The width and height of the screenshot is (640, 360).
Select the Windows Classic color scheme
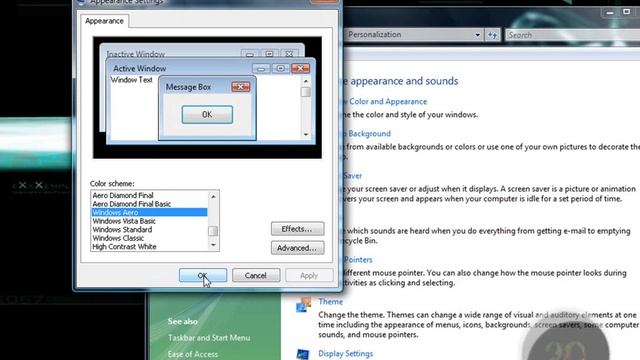coord(149,238)
